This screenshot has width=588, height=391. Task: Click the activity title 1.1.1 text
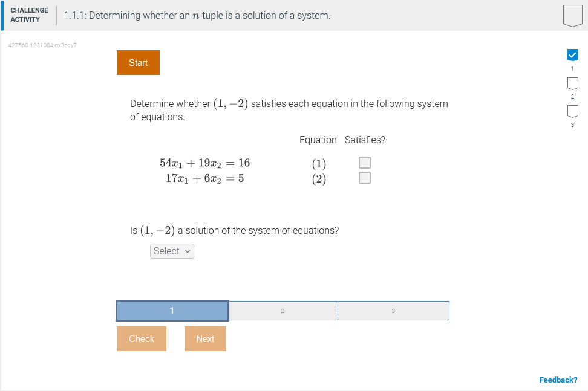click(197, 15)
